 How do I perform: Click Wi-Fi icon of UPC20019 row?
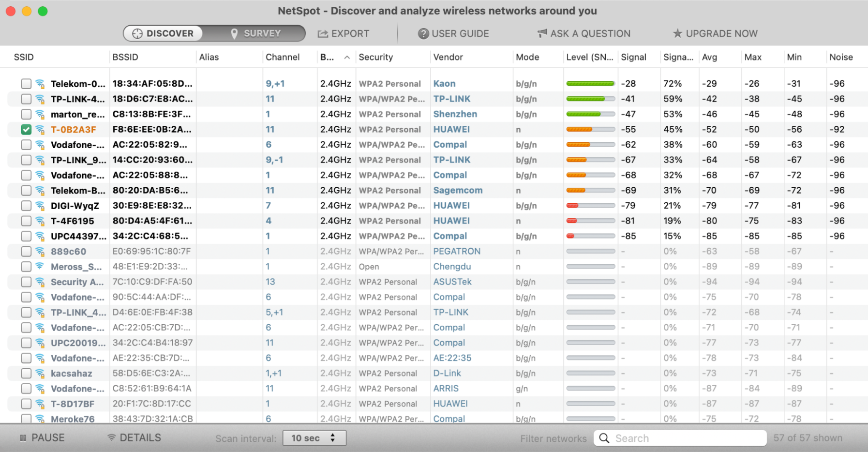coord(40,343)
